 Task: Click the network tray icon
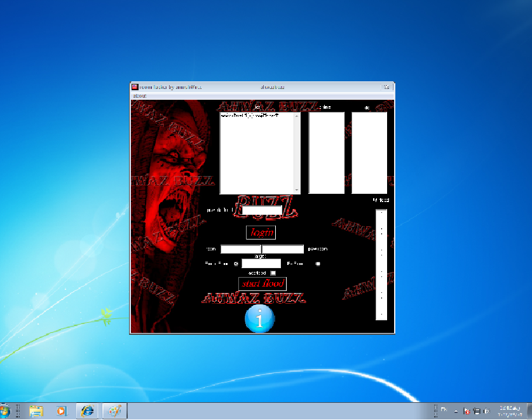(477, 412)
